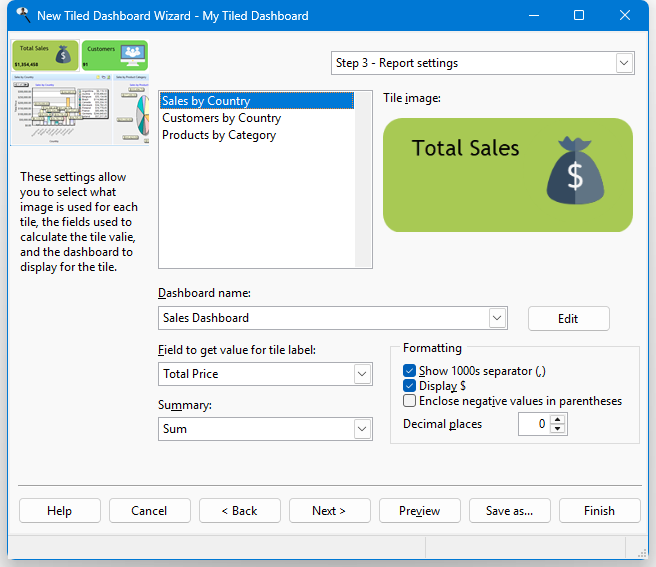Uncheck the Display $ checkbox

click(409, 386)
